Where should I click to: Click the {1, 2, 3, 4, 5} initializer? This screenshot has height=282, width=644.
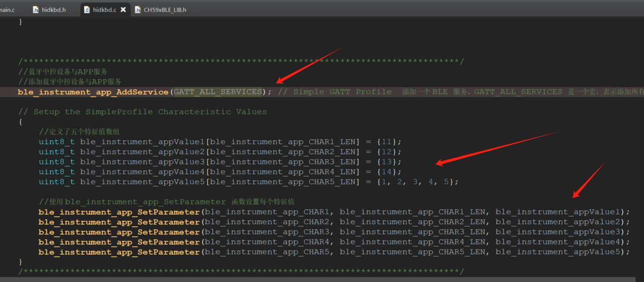(x=415, y=182)
